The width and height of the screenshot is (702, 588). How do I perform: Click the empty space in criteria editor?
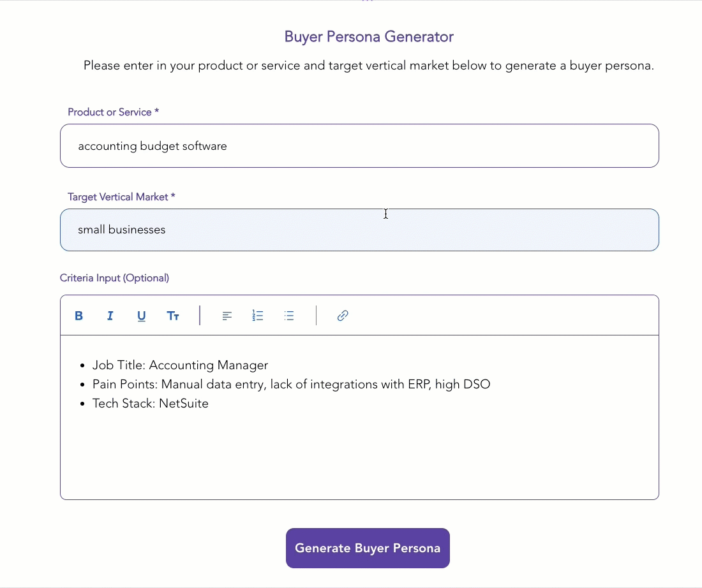359,457
